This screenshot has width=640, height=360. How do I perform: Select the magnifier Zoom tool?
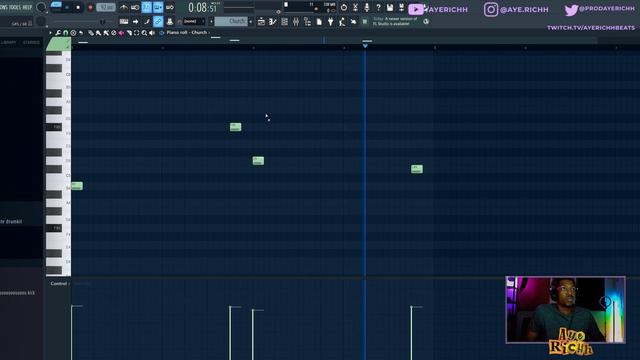[144, 33]
